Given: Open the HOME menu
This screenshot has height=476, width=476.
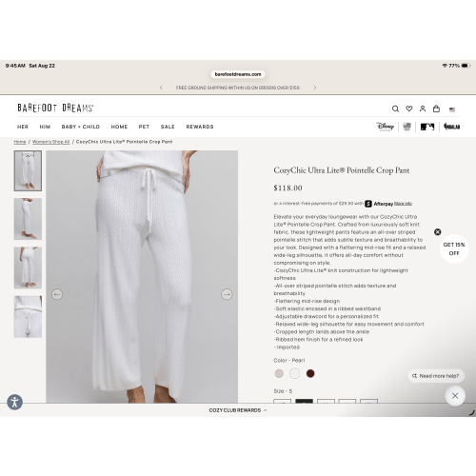Looking at the screenshot, I should tap(119, 127).
